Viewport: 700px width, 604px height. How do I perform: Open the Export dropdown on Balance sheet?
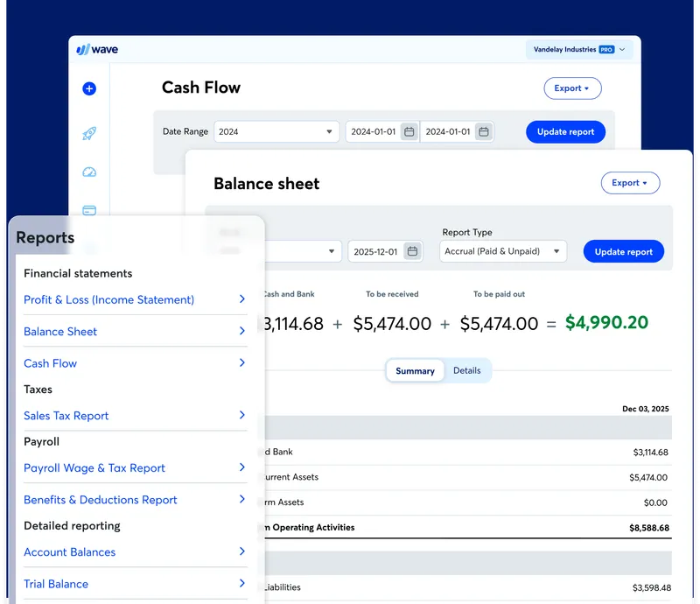click(x=630, y=183)
